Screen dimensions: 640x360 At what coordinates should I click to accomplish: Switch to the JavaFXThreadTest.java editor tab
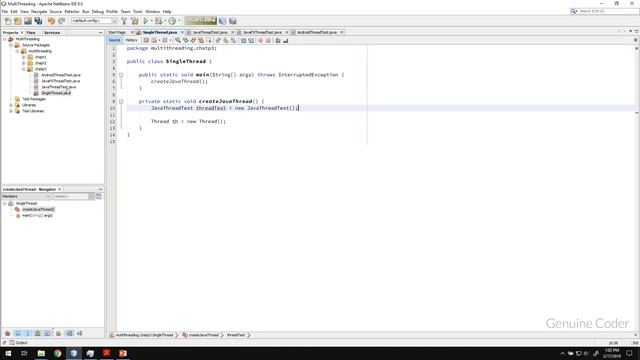point(262,32)
